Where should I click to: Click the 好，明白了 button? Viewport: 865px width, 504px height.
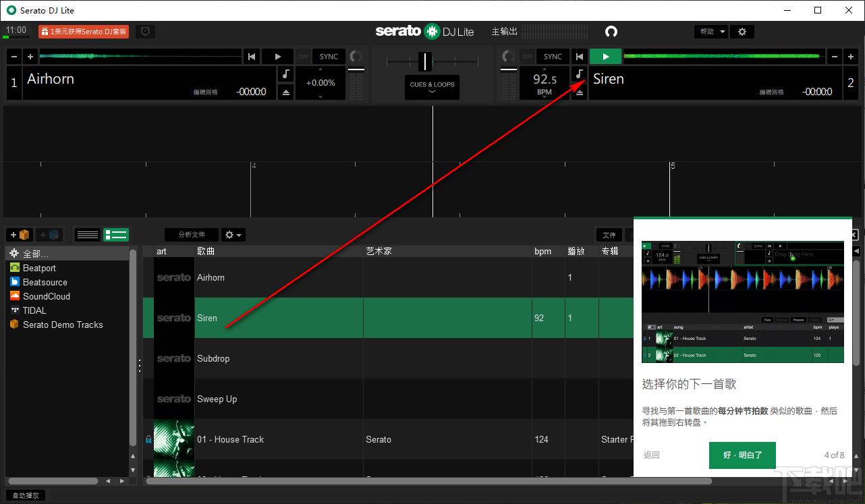(x=742, y=455)
